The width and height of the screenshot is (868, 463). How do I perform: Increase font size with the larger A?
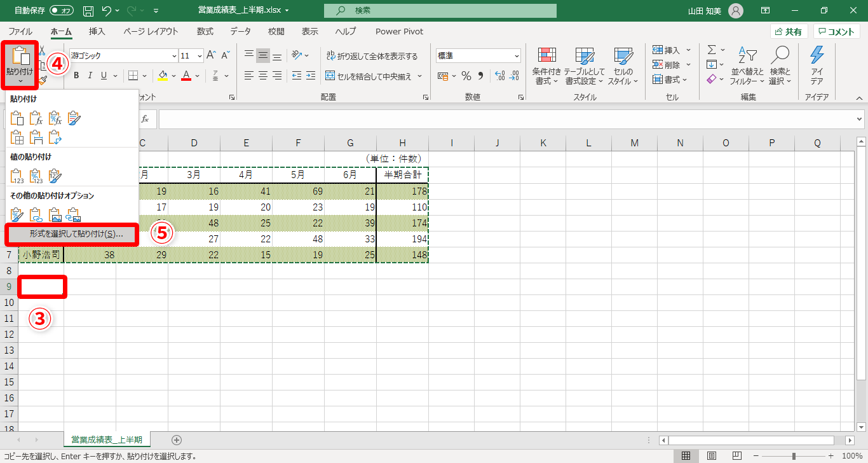coord(212,55)
